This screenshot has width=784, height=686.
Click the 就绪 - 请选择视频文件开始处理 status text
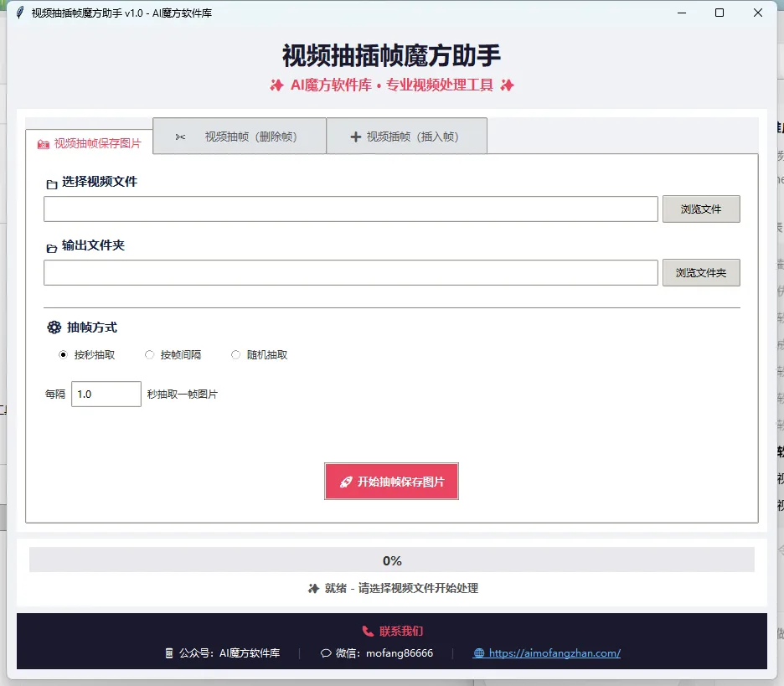point(401,589)
